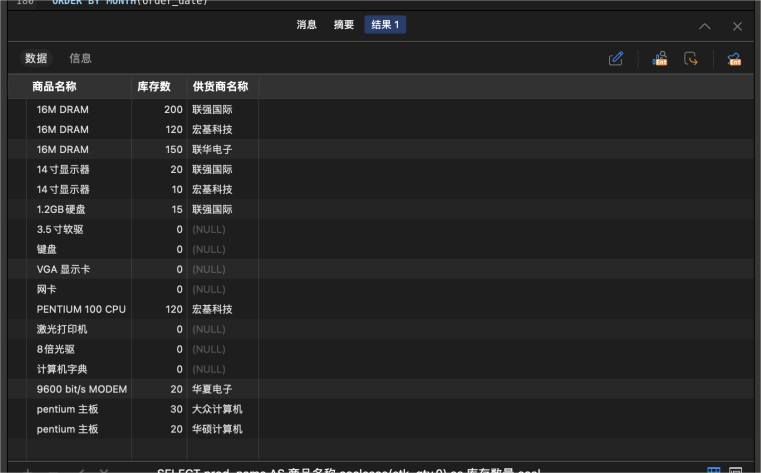The width and height of the screenshot is (761, 473).
Task: Click stock 0 in the 8 倍光驱 row
Action: point(180,349)
